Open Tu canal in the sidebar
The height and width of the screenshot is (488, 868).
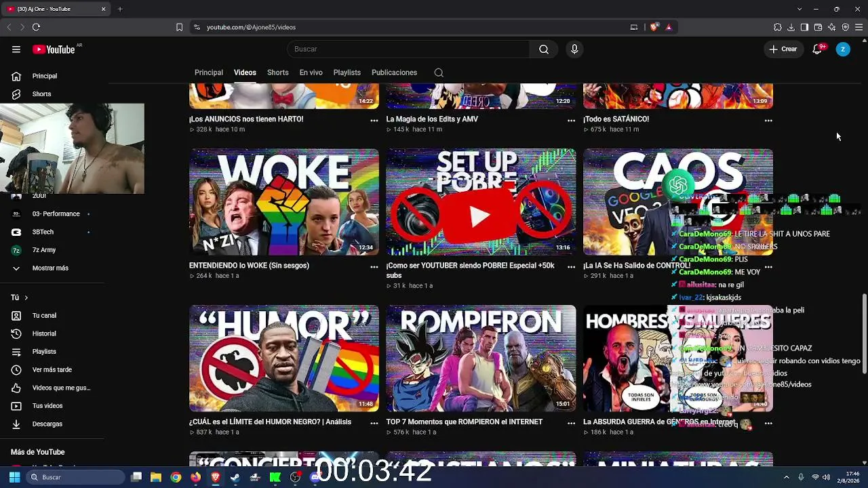[x=44, y=316]
